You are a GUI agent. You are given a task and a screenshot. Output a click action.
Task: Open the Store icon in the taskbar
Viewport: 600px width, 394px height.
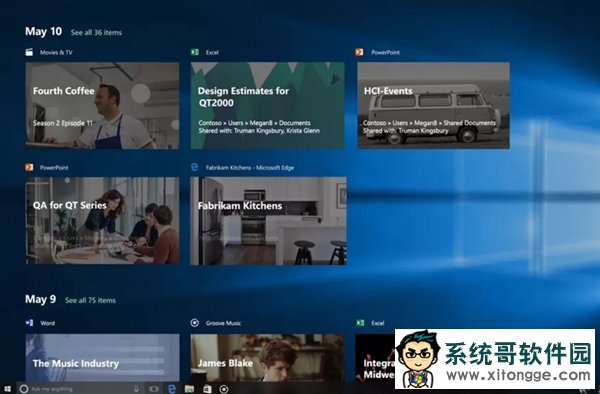(207, 389)
